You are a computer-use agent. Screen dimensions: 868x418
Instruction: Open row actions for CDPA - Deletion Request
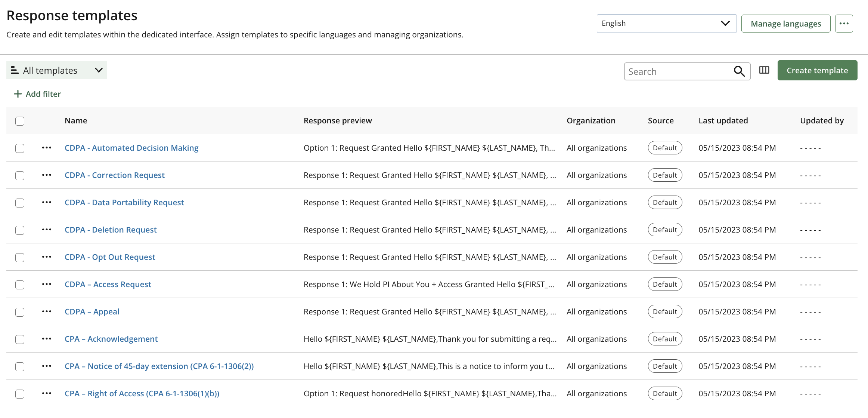(47, 230)
